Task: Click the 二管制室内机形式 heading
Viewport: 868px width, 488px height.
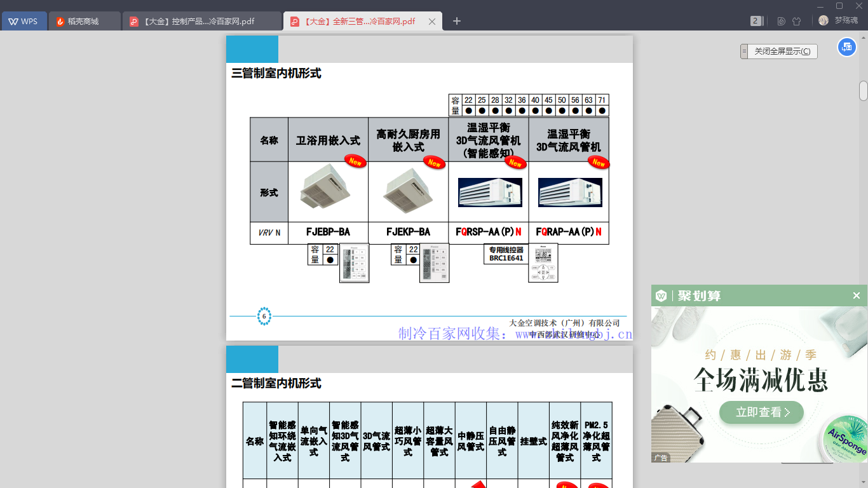Action: pyautogui.click(x=276, y=384)
